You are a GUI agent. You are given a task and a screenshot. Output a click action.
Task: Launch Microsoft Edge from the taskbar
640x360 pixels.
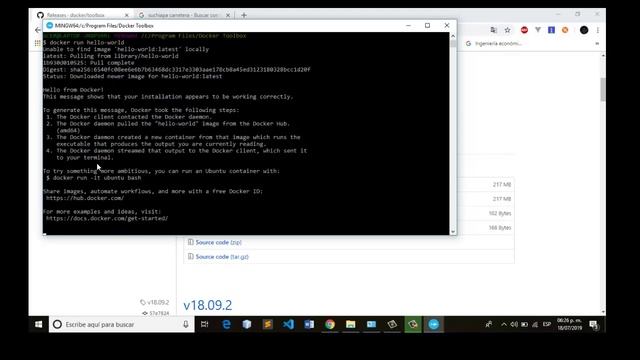point(226,324)
